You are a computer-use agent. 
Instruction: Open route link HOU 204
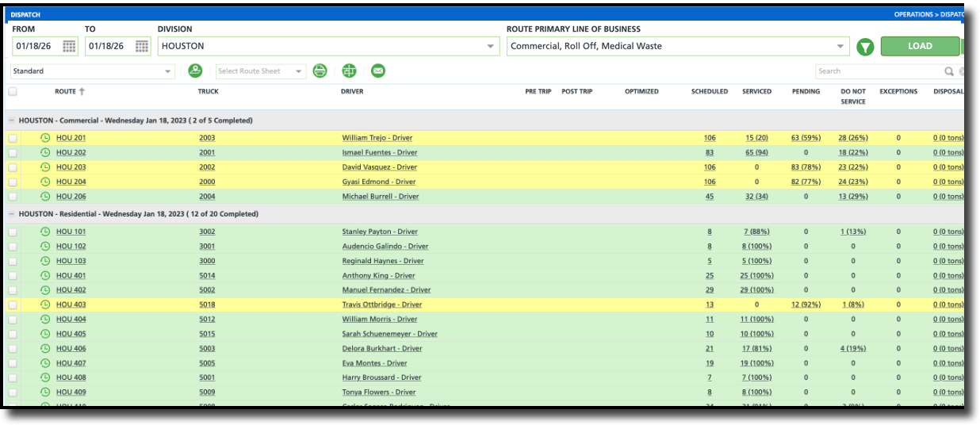[71, 182]
